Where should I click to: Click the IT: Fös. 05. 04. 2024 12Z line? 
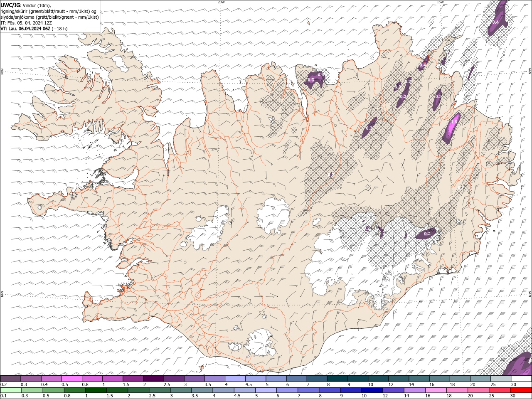pyautogui.click(x=26, y=23)
